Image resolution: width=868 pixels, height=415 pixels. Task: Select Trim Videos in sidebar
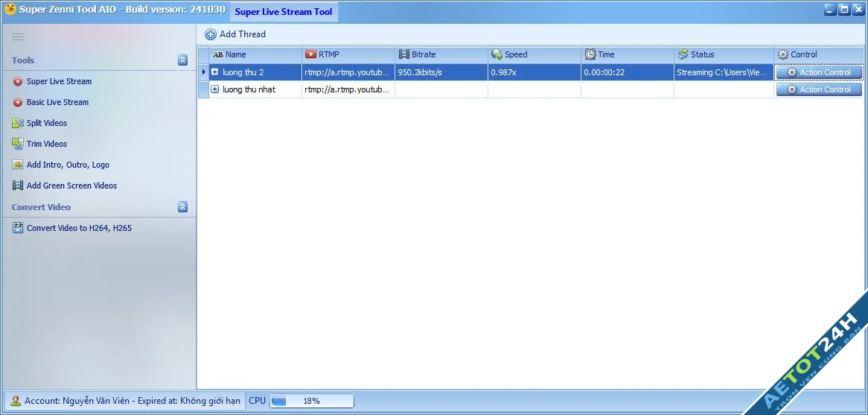[47, 144]
